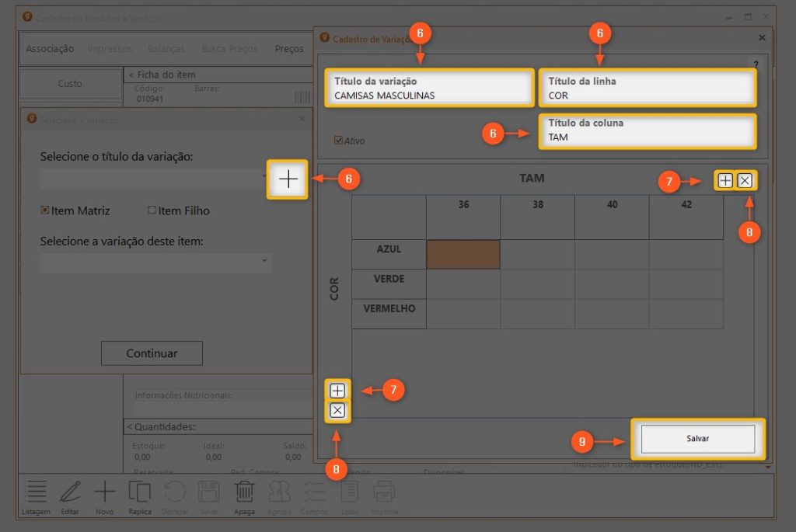Select the Item Filho option

click(152, 210)
